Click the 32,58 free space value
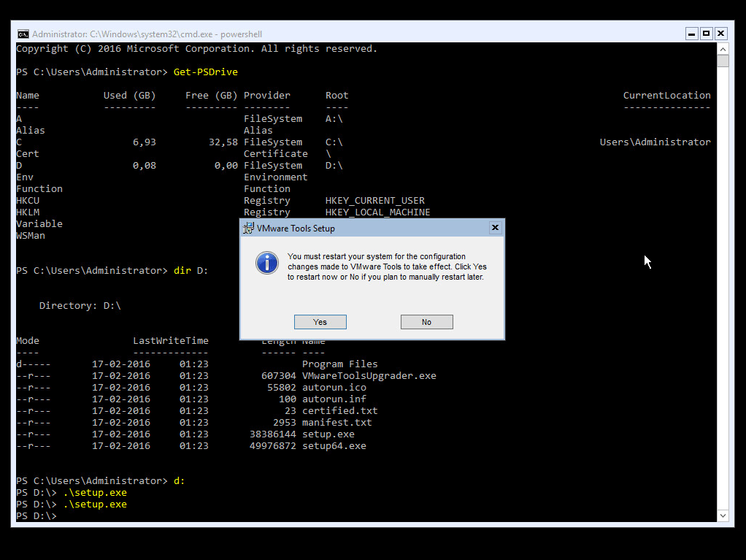 pyautogui.click(x=223, y=142)
